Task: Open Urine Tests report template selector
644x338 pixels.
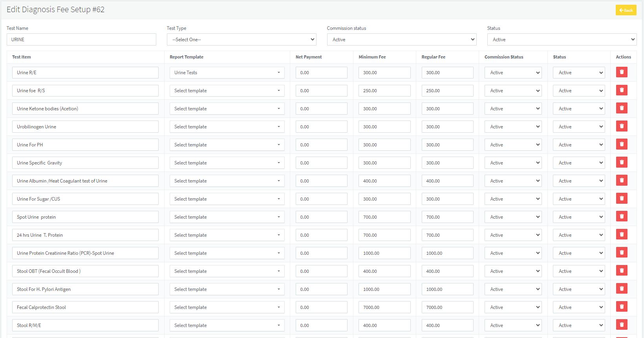Action: pos(227,73)
